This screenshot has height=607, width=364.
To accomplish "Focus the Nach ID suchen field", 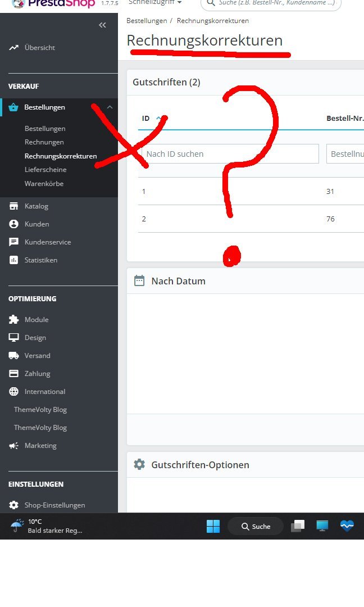I will point(230,153).
